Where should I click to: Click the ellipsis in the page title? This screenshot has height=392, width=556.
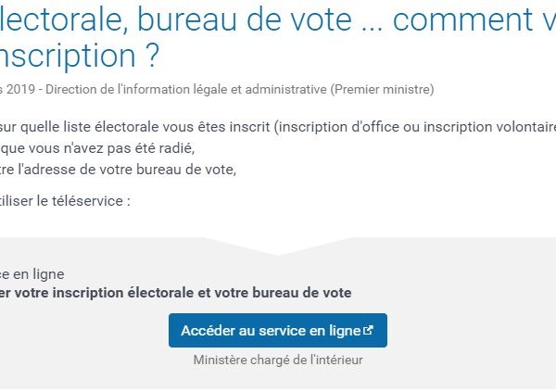coord(372,29)
